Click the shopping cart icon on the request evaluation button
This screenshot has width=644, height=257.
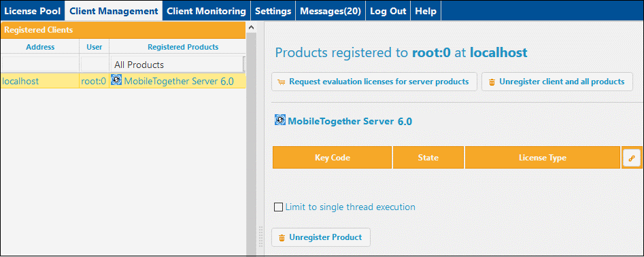coord(282,82)
